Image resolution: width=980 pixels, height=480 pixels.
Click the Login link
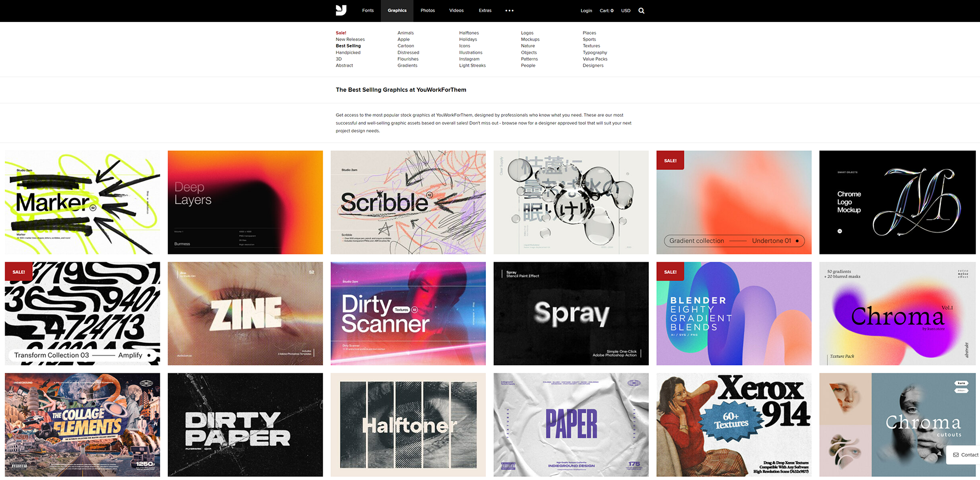tap(586, 11)
